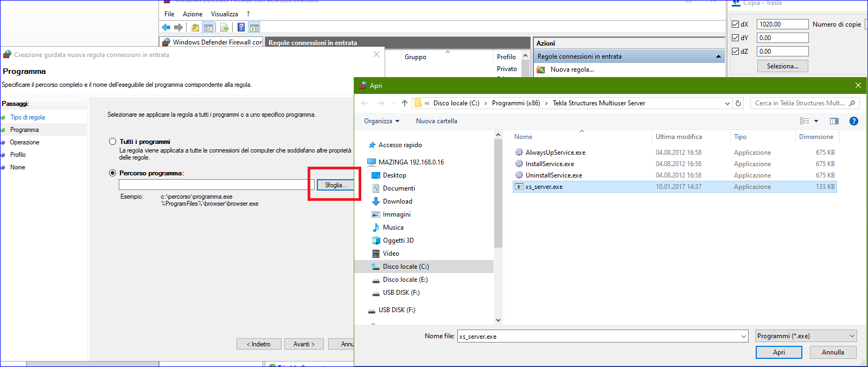Click the blue question mark help icon in firewall toolbar
868x367 pixels.
pyautogui.click(x=241, y=28)
